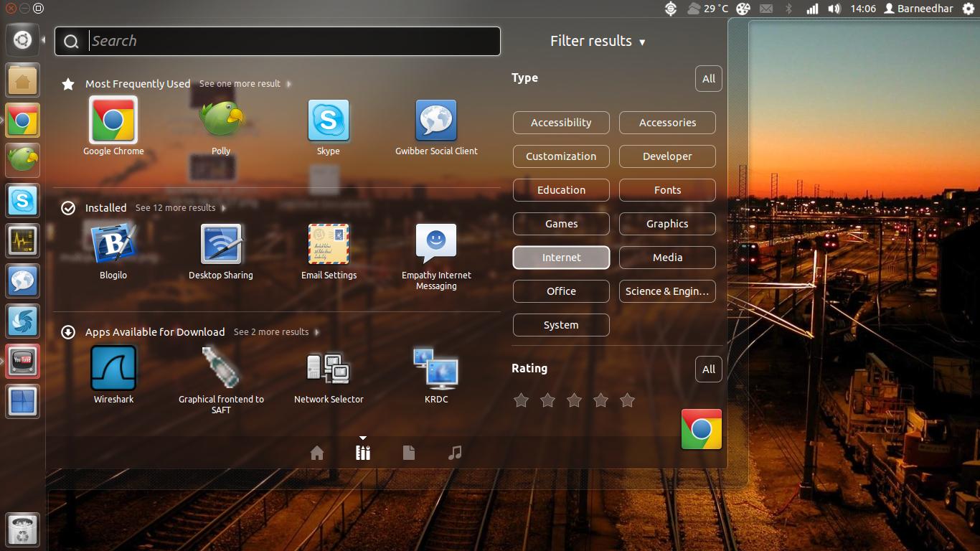Screen dimensions: 980x551
Task: Expand the Filter results dropdown
Action: coord(598,41)
